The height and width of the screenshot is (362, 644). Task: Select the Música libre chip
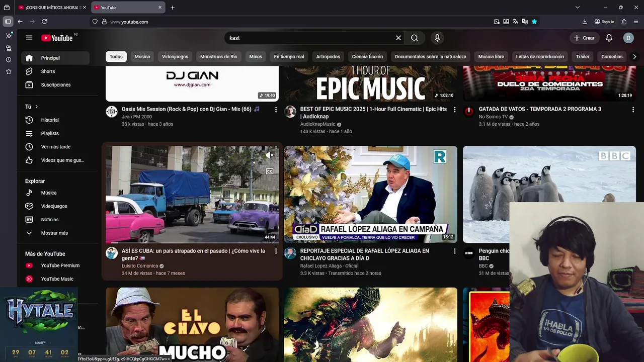491,57
